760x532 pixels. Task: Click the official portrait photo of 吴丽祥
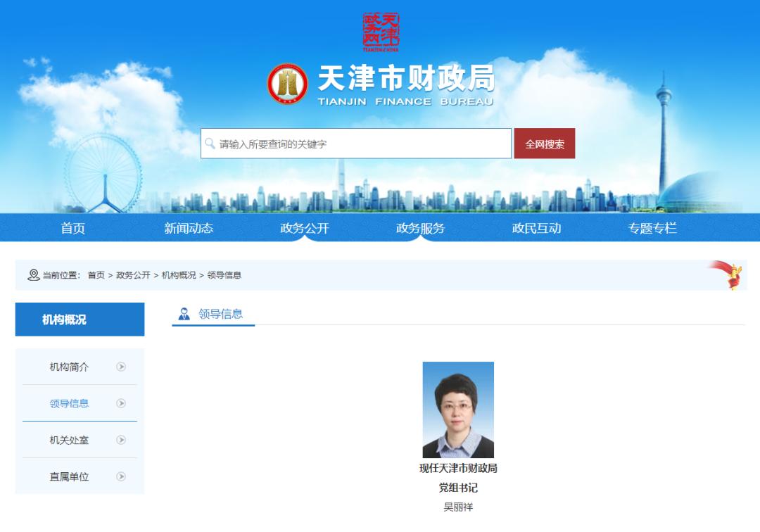[457, 410]
